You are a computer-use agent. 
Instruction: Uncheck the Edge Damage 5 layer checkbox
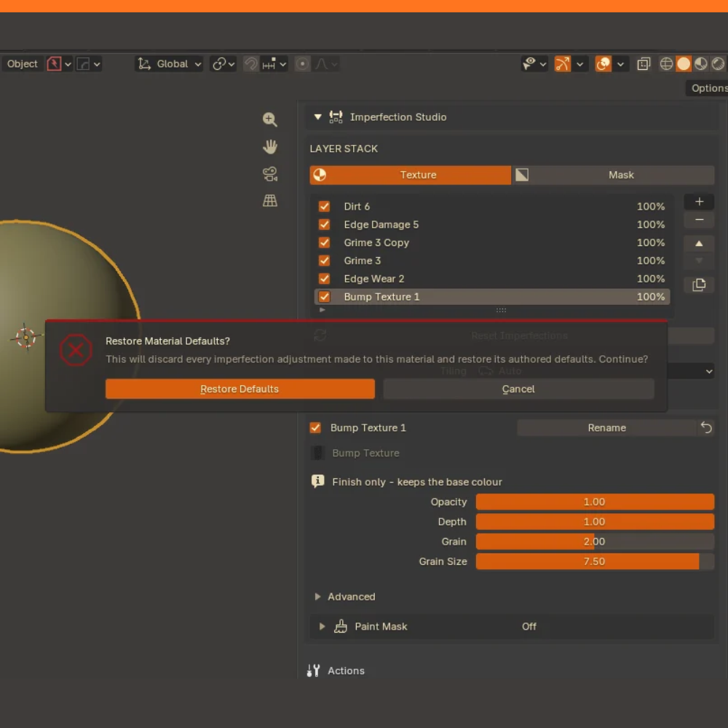(x=324, y=224)
